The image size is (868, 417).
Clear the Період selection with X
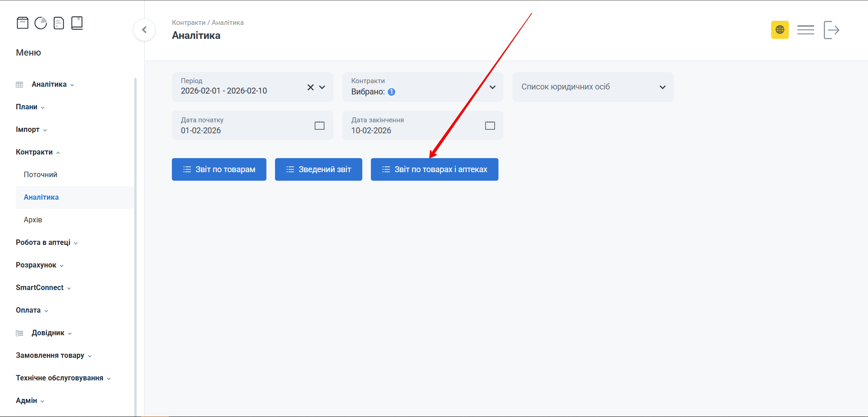tap(310, 87)
